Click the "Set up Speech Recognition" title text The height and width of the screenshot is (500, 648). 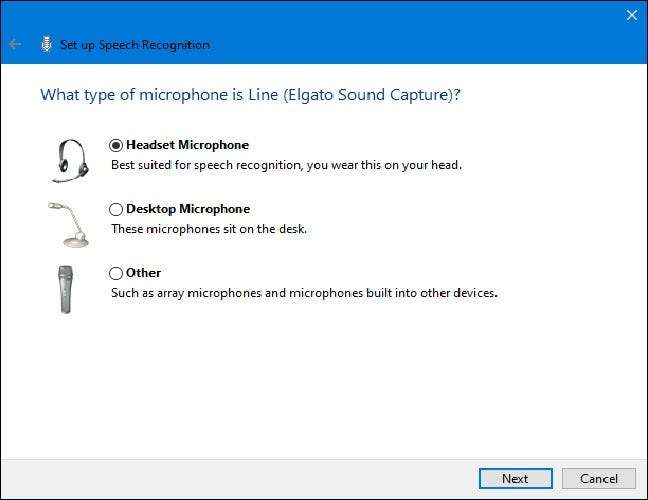click(x=135, y=44)
